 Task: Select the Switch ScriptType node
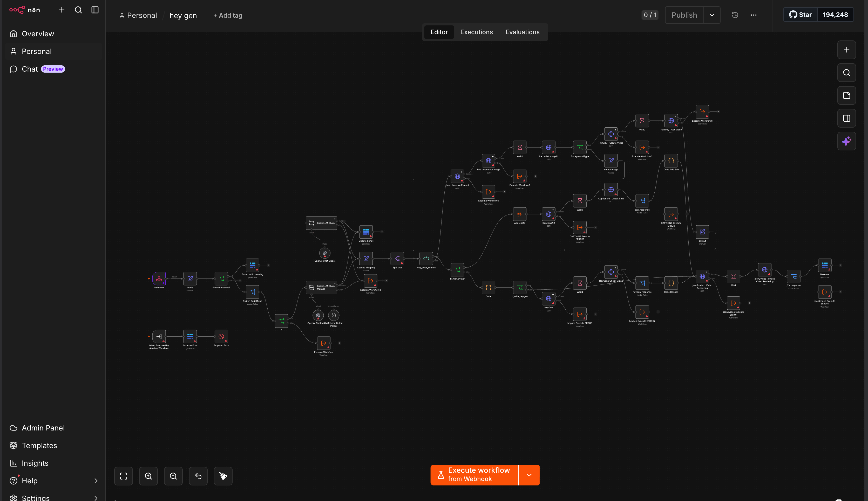pos(253,292)
